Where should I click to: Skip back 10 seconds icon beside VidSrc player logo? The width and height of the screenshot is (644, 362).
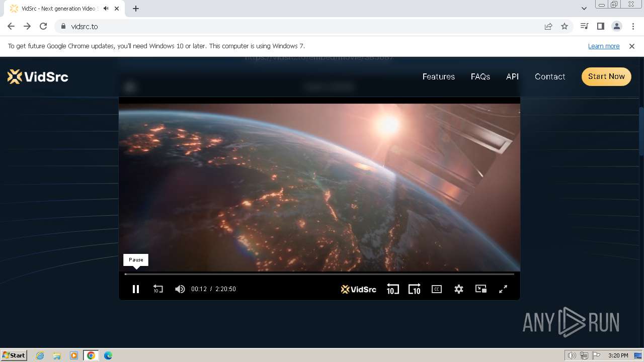392,289
